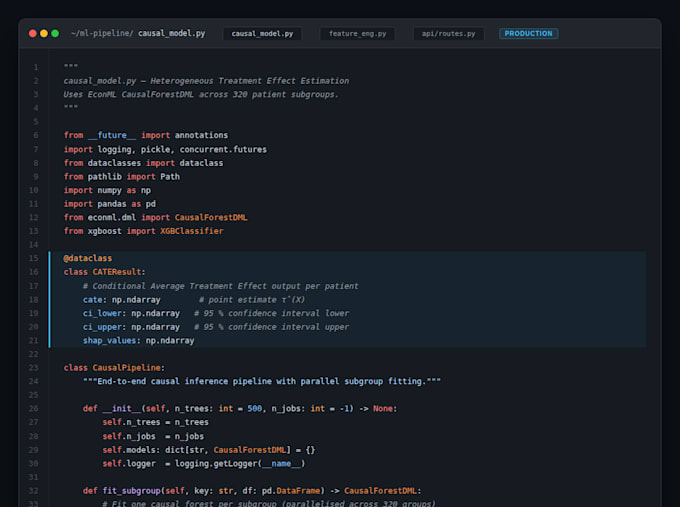Click 'Uses EconML CausalForestDML' docstring line

pos(201,95)
